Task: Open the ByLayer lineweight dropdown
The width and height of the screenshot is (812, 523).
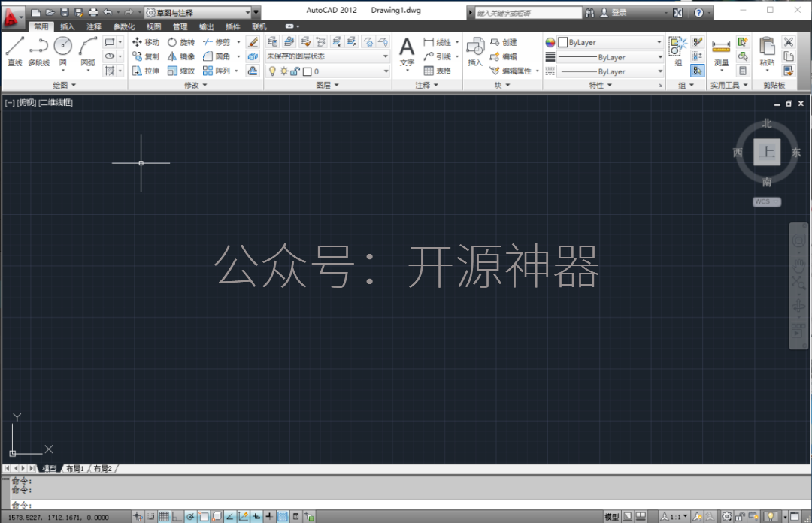Action: (x=610, y=57)
